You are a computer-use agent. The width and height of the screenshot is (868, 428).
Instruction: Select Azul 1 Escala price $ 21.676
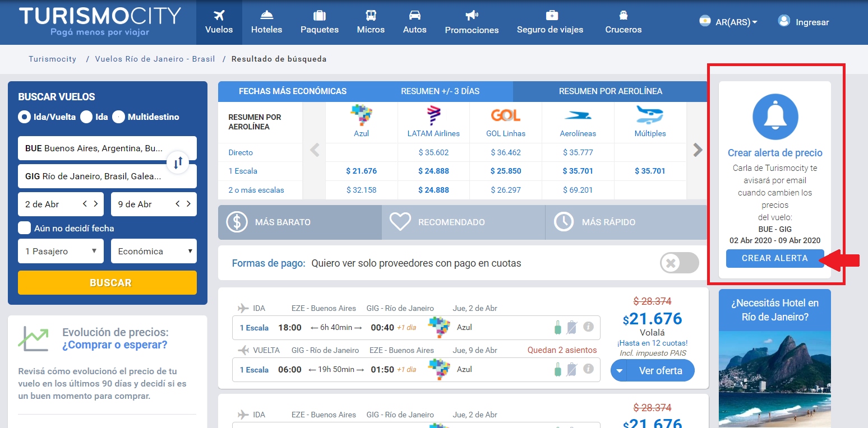362,171
